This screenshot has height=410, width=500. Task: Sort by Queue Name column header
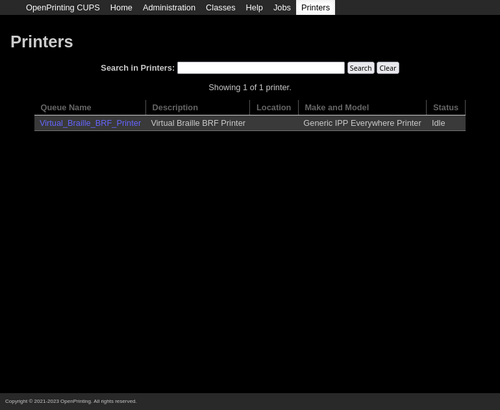pos(66,107)
